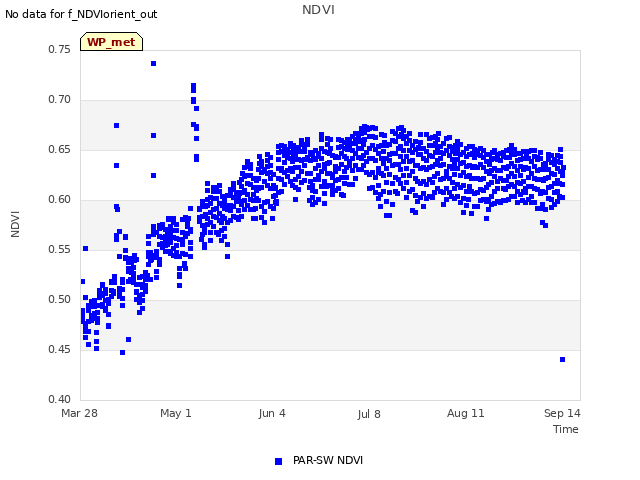Click the 0.50 y-axis value
The width and height of the screenshot is (640, 480).
click(x=59, y=299)
